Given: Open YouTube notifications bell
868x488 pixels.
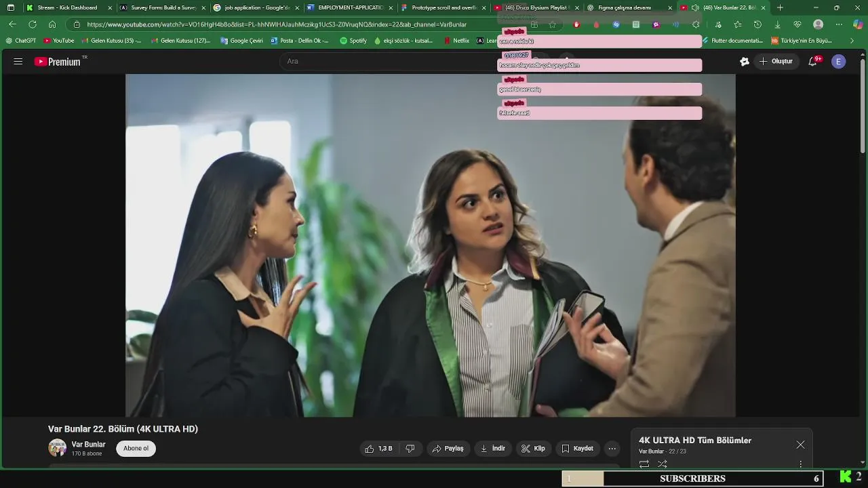Looking at the screenshot, I should pyautogui.click(x=813, y=62).
